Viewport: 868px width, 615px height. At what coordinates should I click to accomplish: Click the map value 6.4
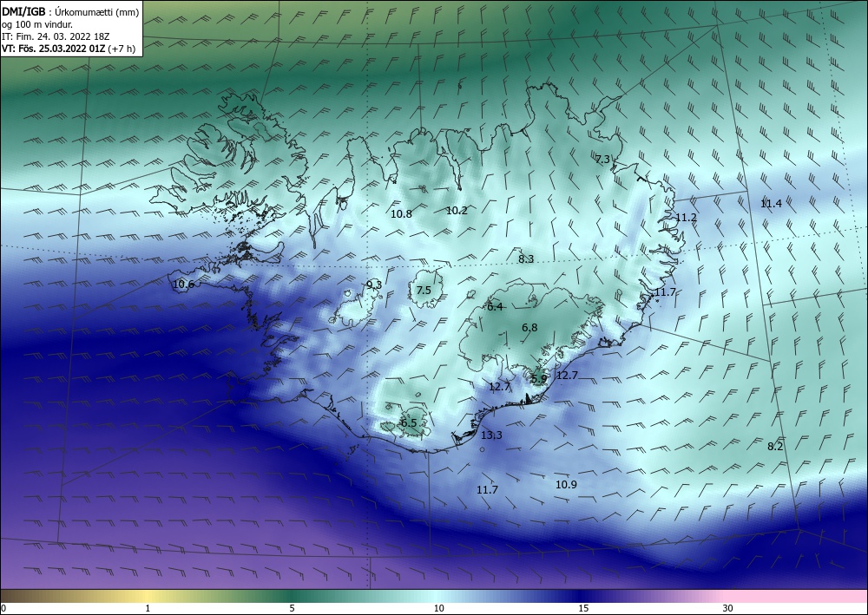pos(495,307)
